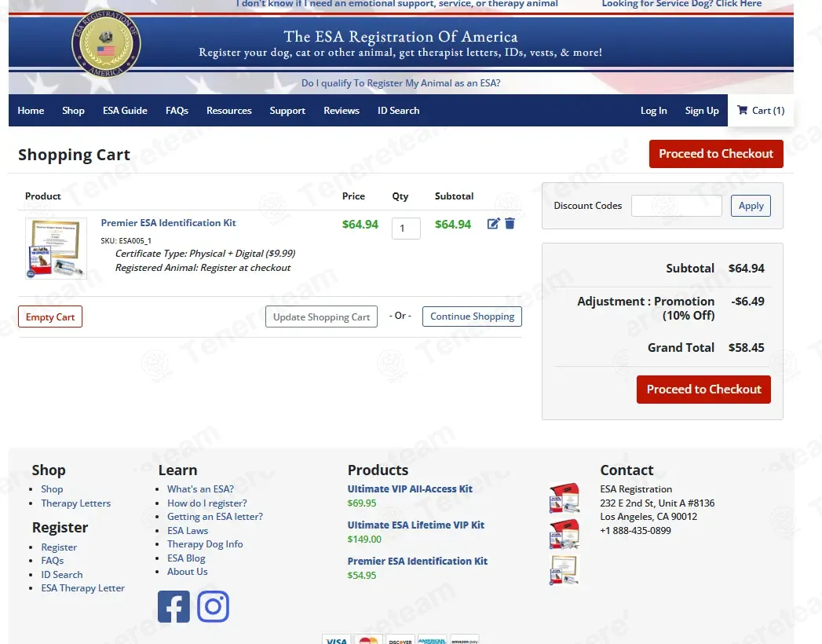Image resolution: width=822 pixels, height=644 pixels.
Task: Open Ultimate VIP All-Access Kit product link
Action: click(x=410, y=488)
